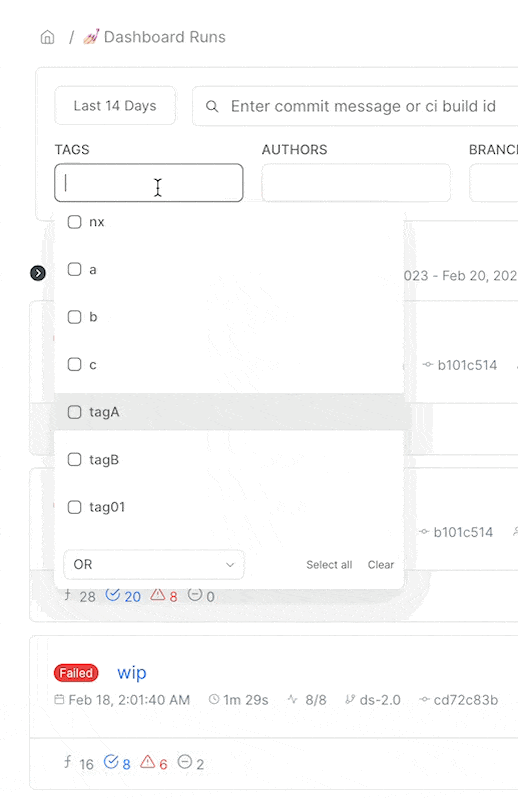Click Clear in tags dropdown

381,565
